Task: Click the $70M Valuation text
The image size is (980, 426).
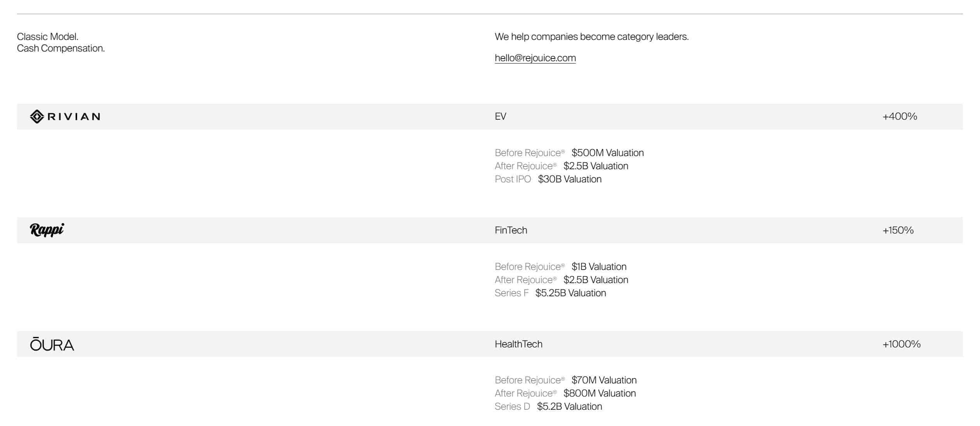Action: 604,380
